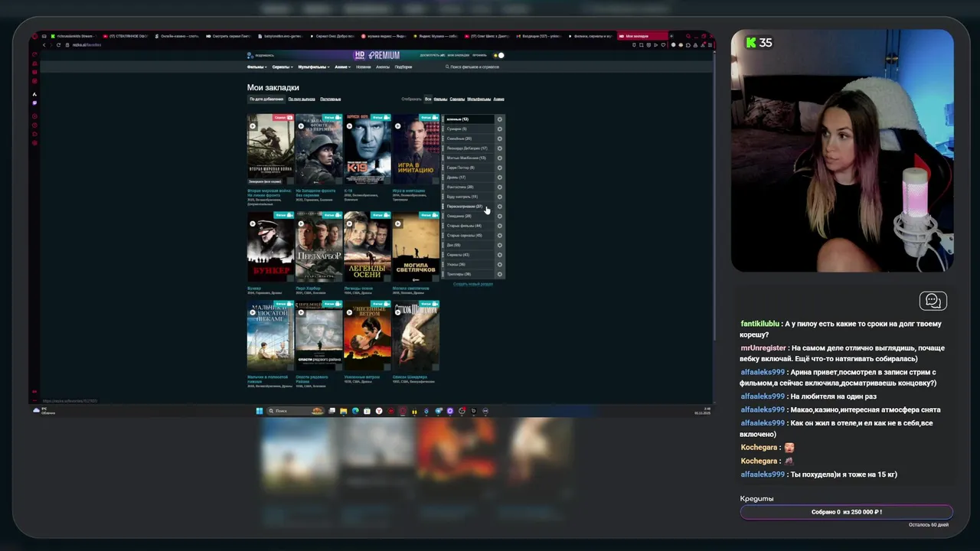This screenshot has width=980, height=551.
Task: Tick selection box on Легенды осени poster
Action: 387,279
